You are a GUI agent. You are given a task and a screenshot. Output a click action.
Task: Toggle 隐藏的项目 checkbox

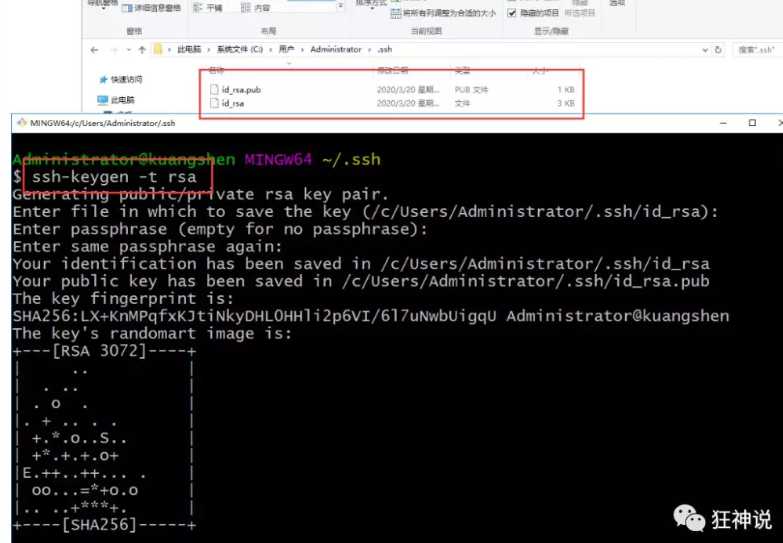click(x=512, y=13)
